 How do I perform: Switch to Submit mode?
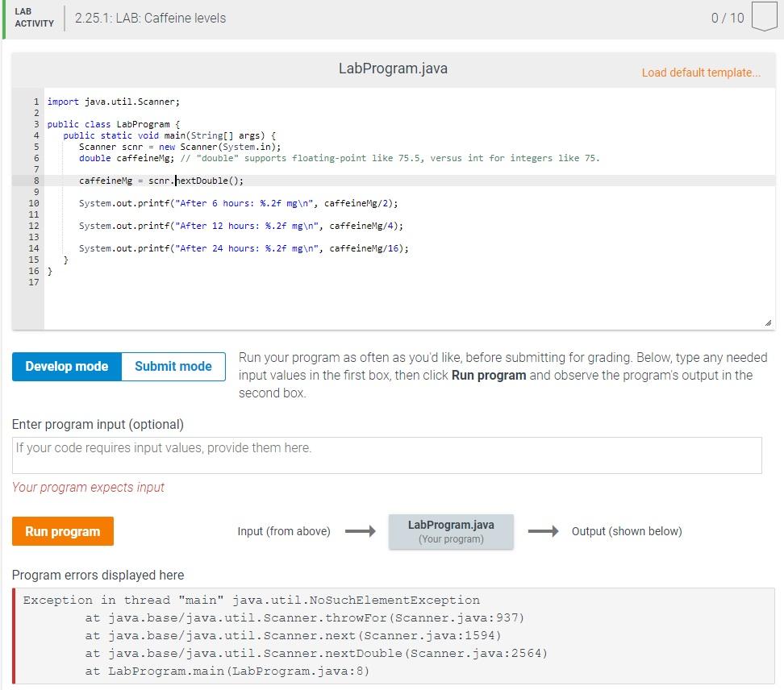173,366
